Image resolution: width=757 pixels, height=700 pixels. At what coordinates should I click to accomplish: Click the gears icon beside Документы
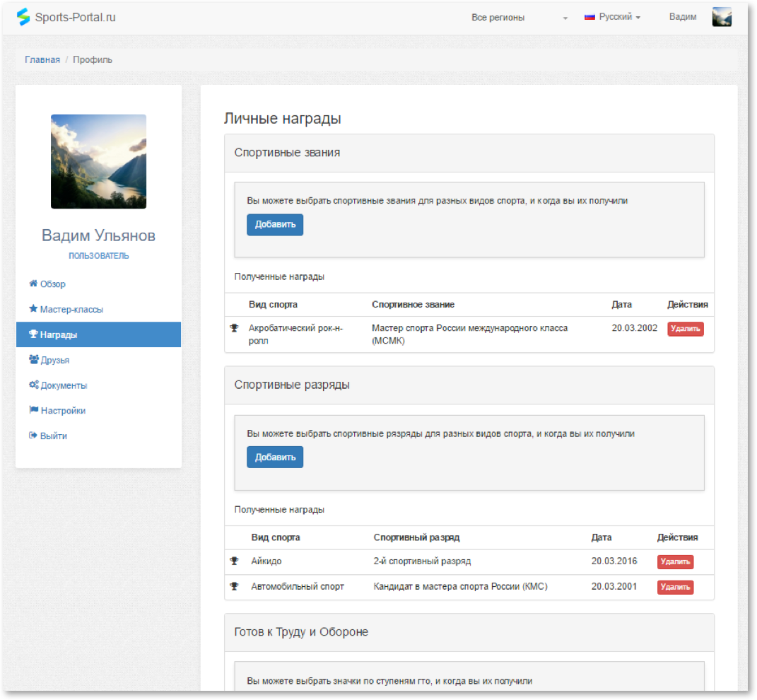[34, 385]
